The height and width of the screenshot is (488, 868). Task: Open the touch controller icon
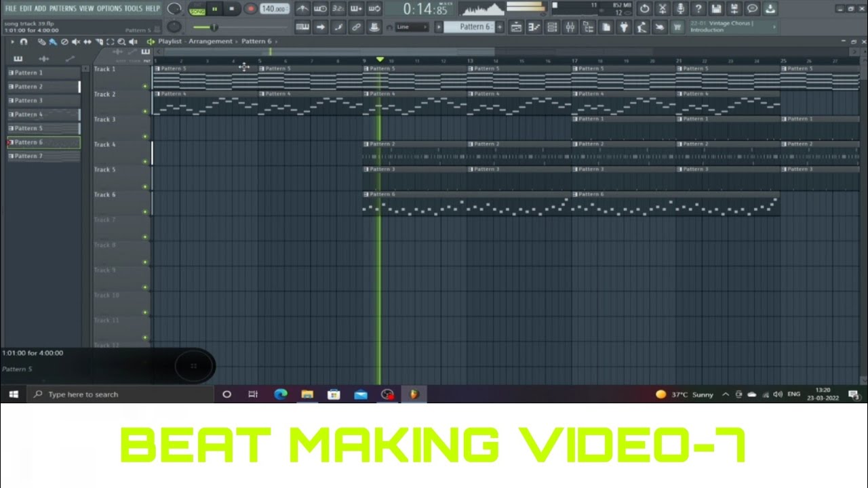click(x=659, y=27)
